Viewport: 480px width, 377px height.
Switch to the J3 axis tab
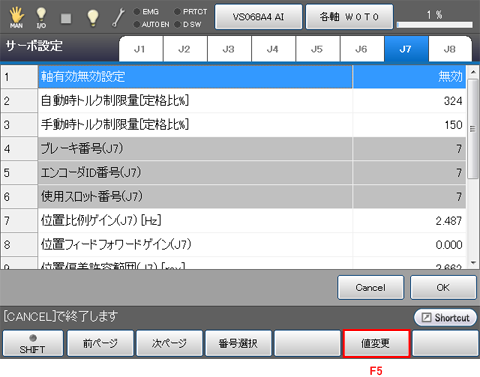(x=229, y=49)
